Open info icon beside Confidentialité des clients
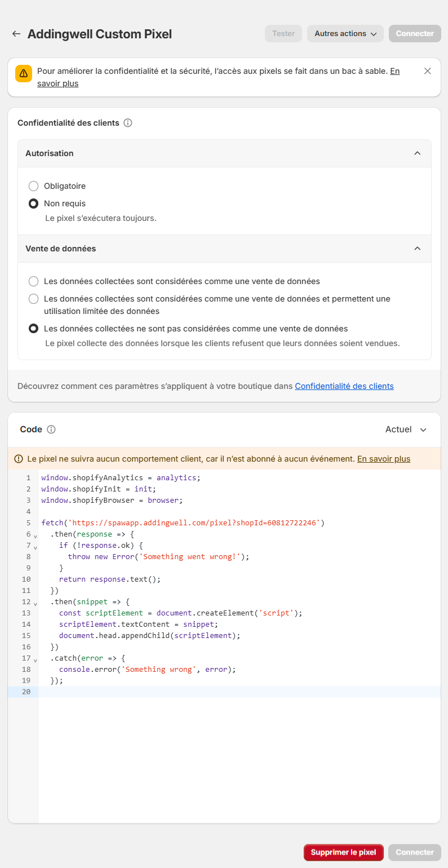This screenshot has width=448, height=868. click(128, 123)
